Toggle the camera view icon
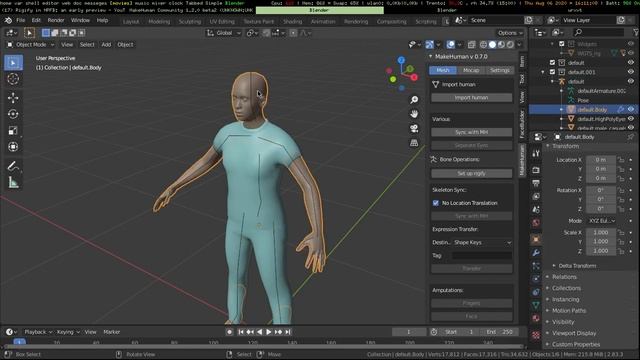The image size is (640, 360). pos(414,129)
